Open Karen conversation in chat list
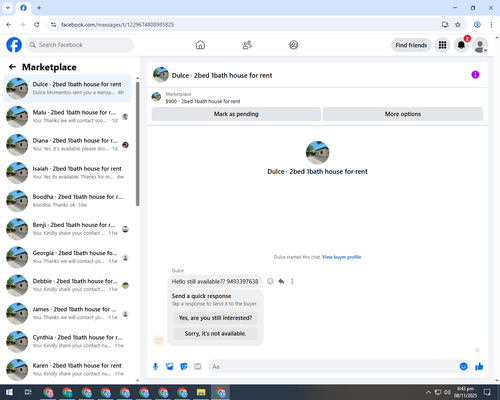This screenshot has width=500, height=400. point(67,370)
